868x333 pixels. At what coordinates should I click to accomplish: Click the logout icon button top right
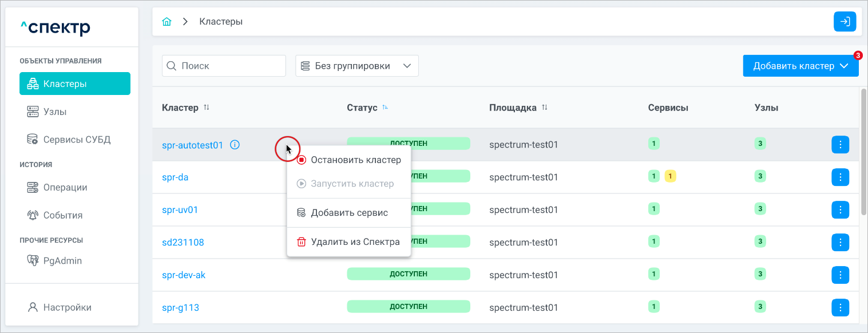point(845,22)
